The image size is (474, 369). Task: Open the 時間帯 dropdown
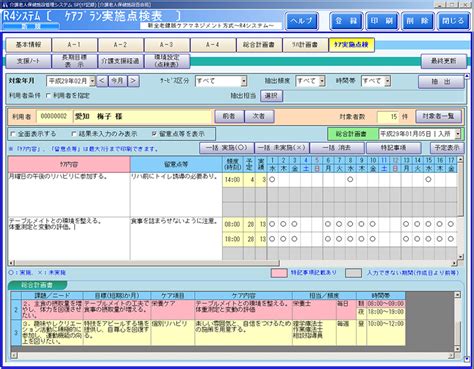coord(387,81)
